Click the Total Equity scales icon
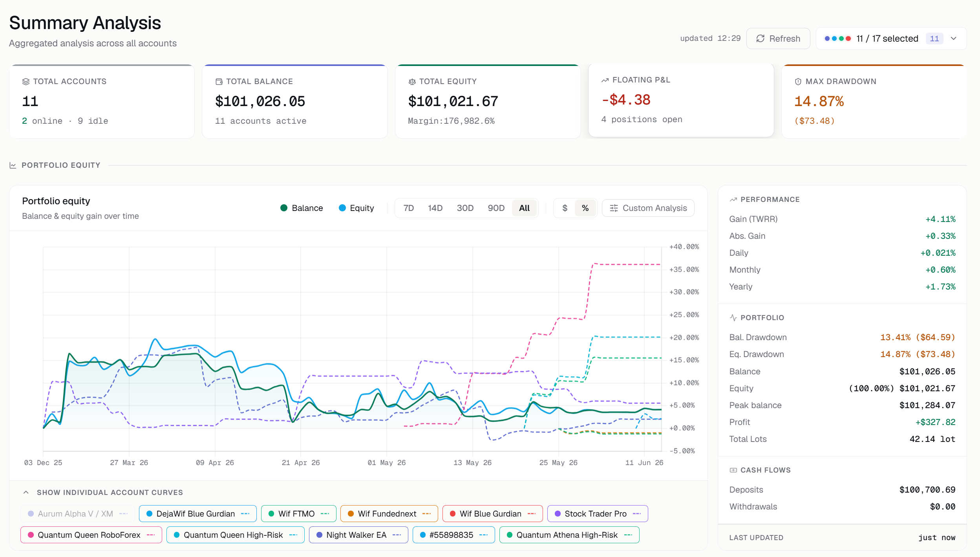Viewport: 980px width, 557px height. [x=412, y=82]
